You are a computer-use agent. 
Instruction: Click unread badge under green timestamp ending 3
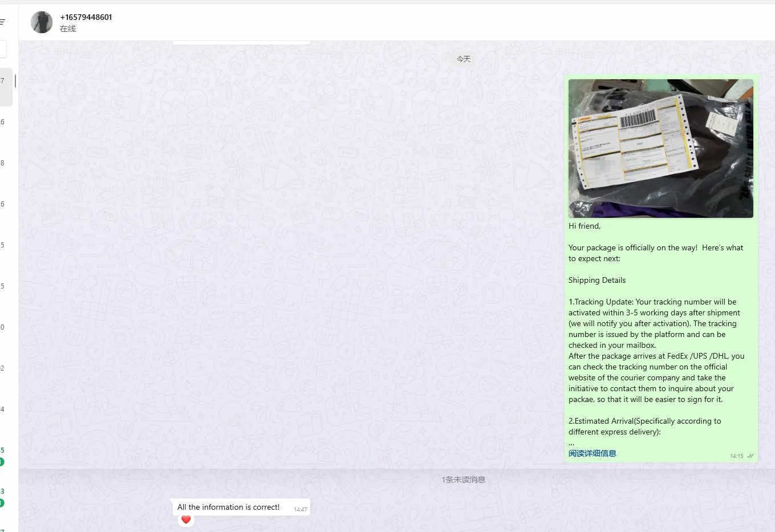(2, 503)
